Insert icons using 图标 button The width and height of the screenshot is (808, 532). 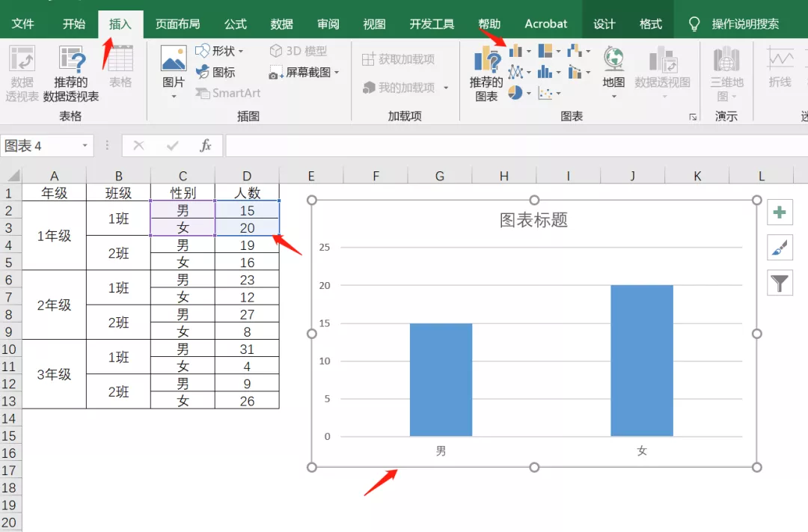coord(215,72)
